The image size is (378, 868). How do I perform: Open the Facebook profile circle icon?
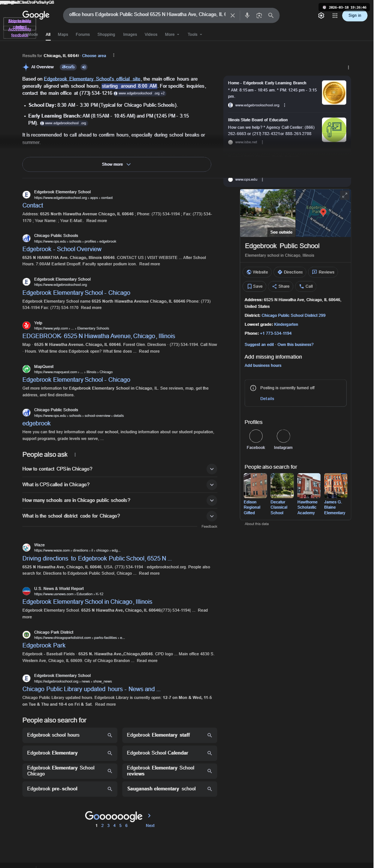click(x=256, y=436)
